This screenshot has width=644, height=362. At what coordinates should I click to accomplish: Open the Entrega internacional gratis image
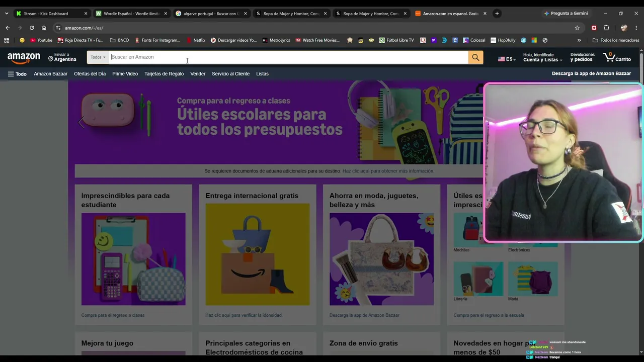(x=258, y=254)
